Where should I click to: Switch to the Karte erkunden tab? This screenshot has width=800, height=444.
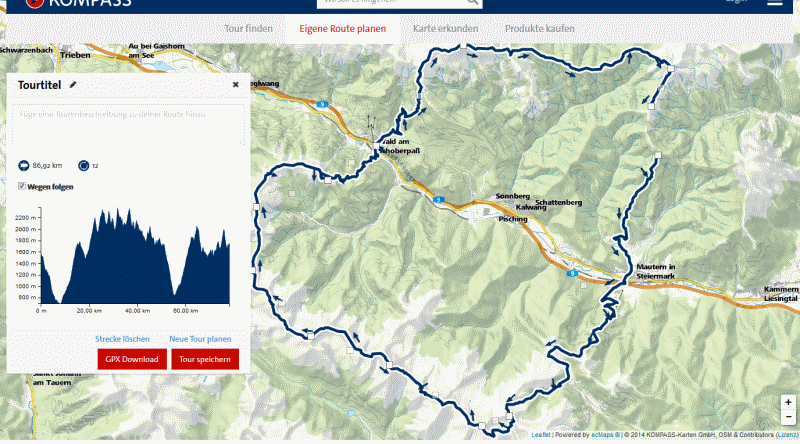click(445, 29)
